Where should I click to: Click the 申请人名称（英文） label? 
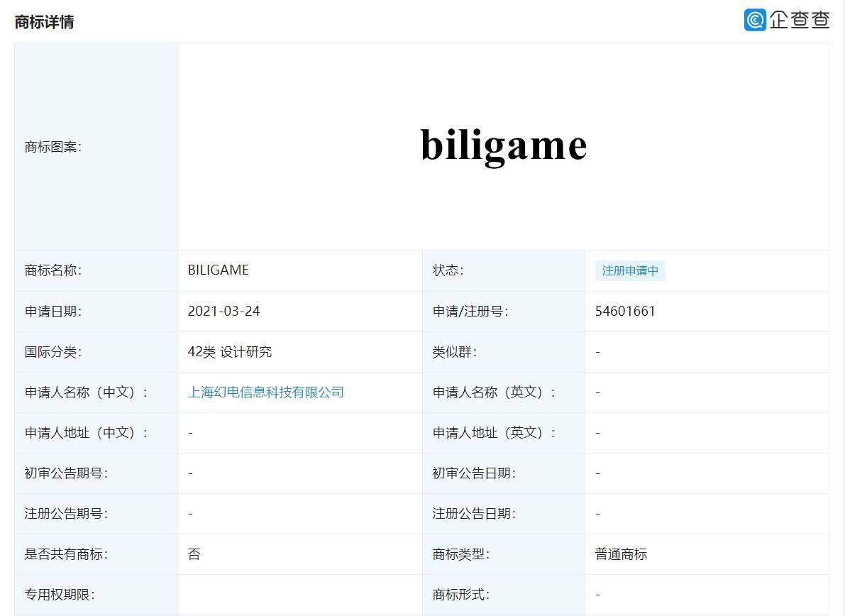point(494,392)
